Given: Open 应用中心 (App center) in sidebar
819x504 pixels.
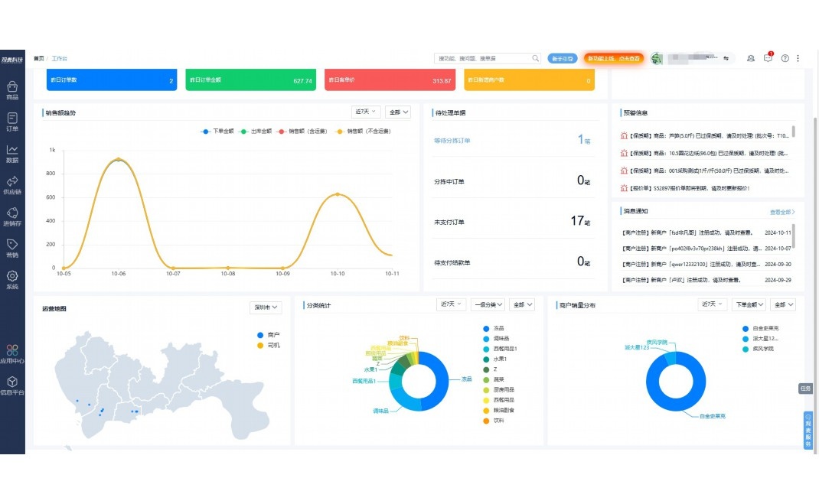Looking at the screenshot, I should 12,353.
